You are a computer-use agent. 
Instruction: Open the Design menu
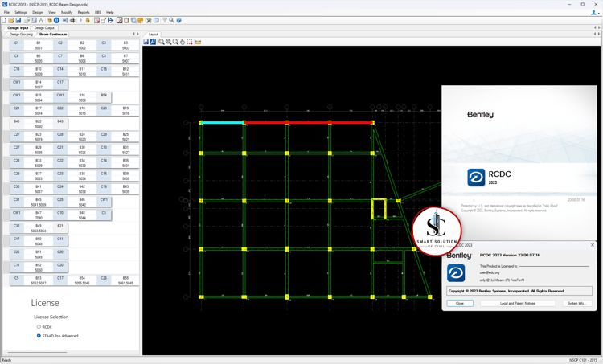(x=38, y=12)
